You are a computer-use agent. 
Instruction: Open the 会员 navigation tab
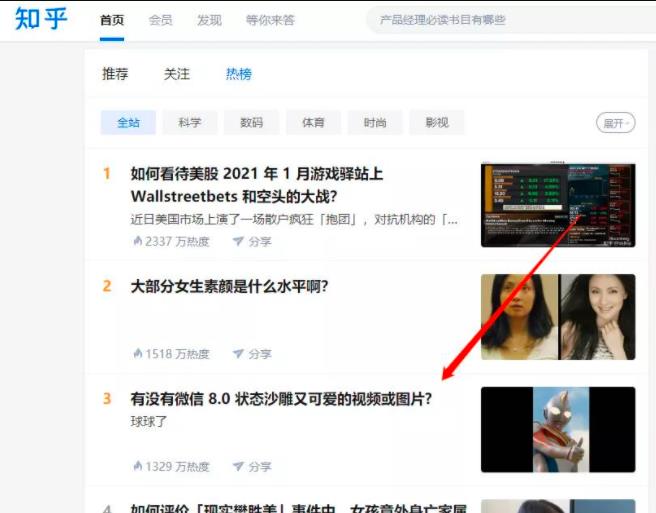tap(161, 20)
